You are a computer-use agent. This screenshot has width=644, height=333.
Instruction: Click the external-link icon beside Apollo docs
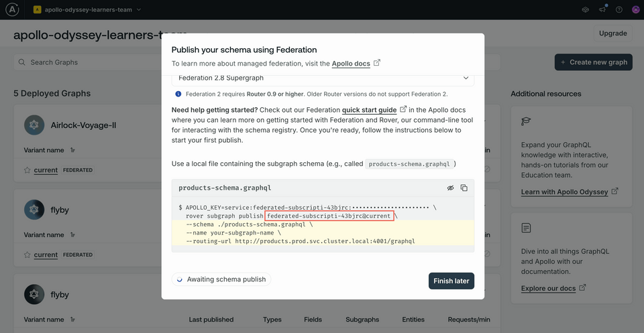(377, 63)
